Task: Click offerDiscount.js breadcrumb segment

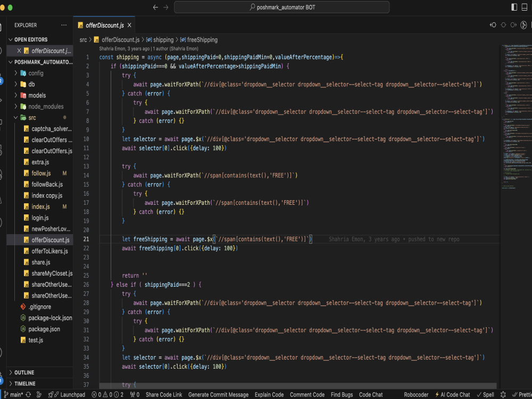Action: (x=120, y=40)
